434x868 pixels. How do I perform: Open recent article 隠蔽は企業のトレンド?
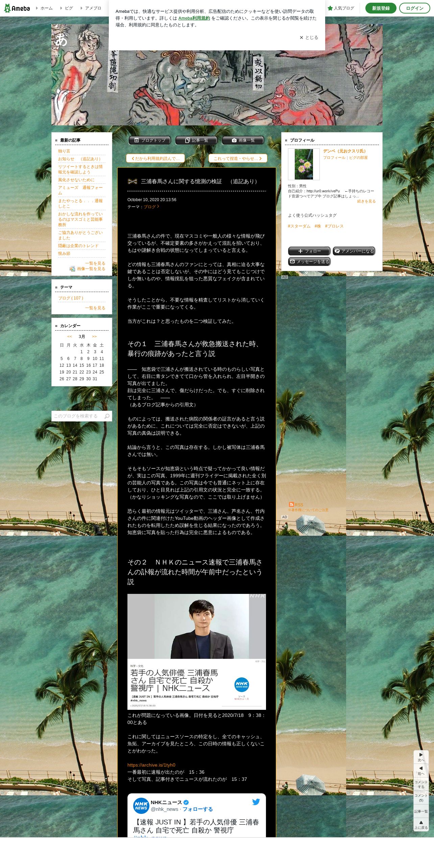click(78, 246)
